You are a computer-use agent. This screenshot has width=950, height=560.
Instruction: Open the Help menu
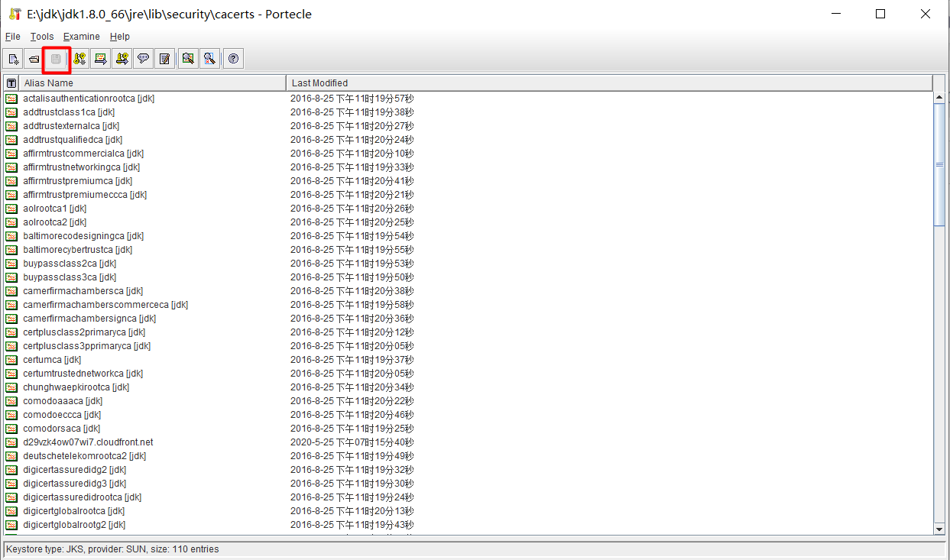[x=120, y=36]
